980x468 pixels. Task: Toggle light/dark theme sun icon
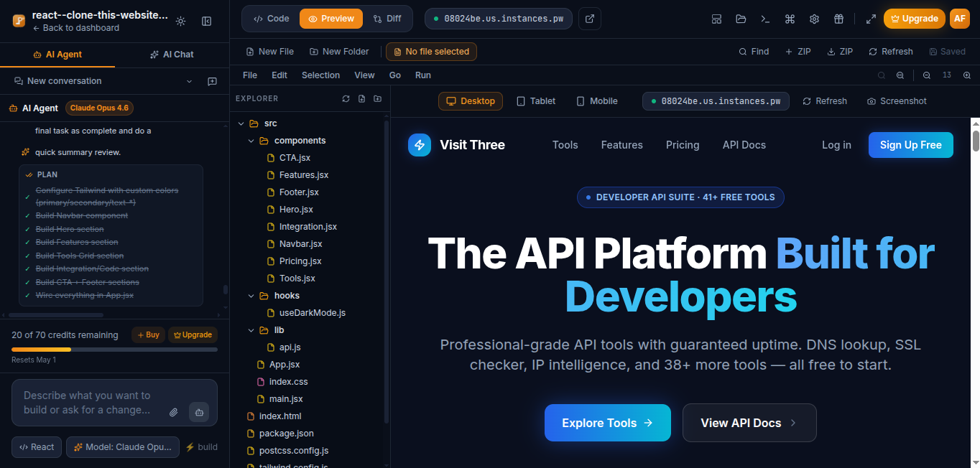[x=180, y=22]
